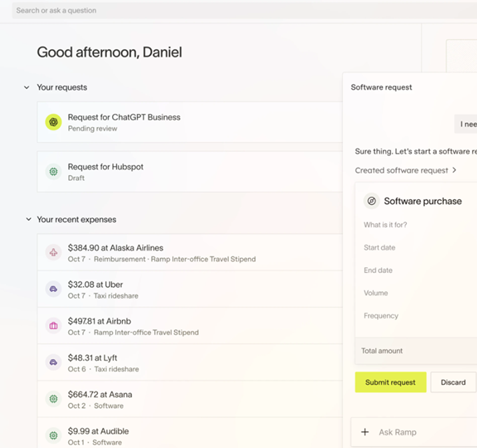477x448 pixels.
Task: Discard the software request
Action: tap(453, 382)
